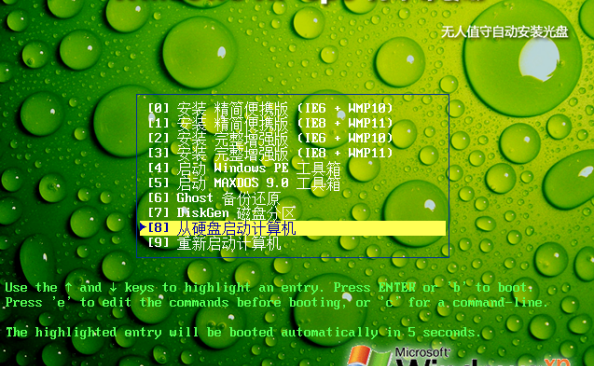Choose entry [9] 重新启动计算机
Image resolution: width=594 pixels, height=366 pixels.
[x=214, y=243]
